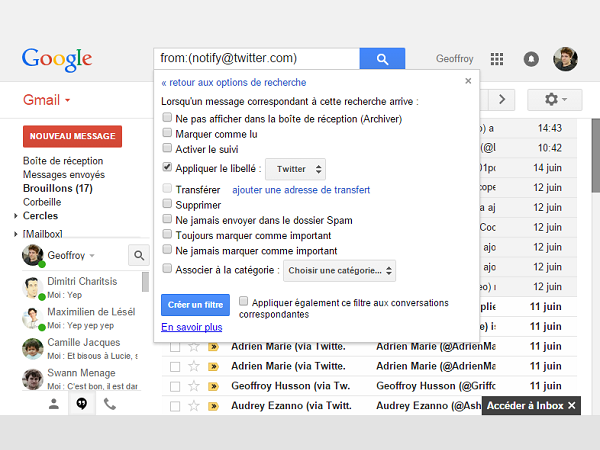
Task: Open the settings gear menu
Action: coord(555,99)
